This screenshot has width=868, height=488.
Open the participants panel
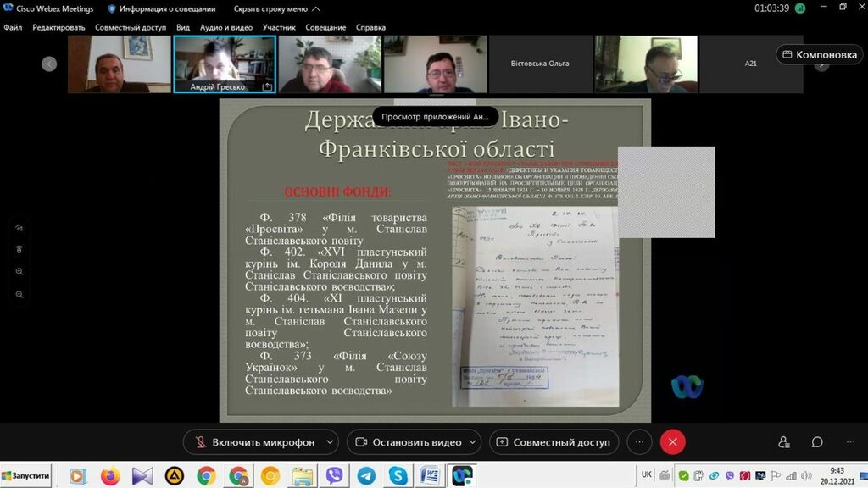[784, 442]
